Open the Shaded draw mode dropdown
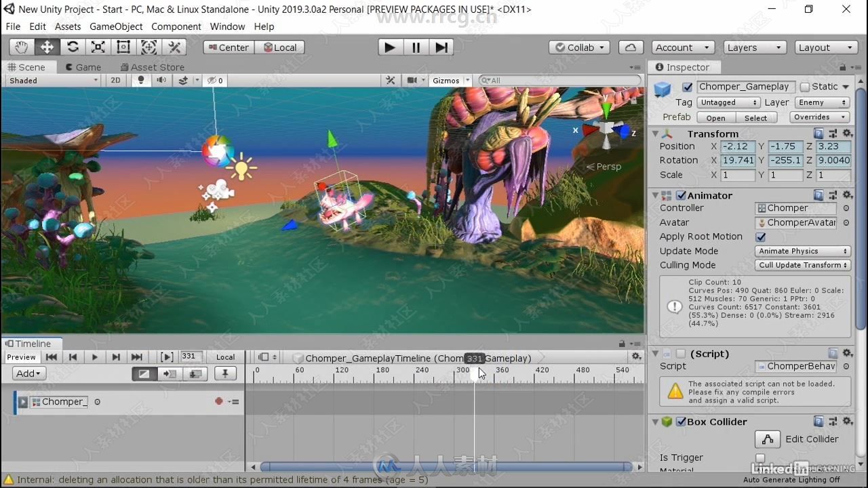Screen dimensions: 868x488 click(x=54, y=80)
